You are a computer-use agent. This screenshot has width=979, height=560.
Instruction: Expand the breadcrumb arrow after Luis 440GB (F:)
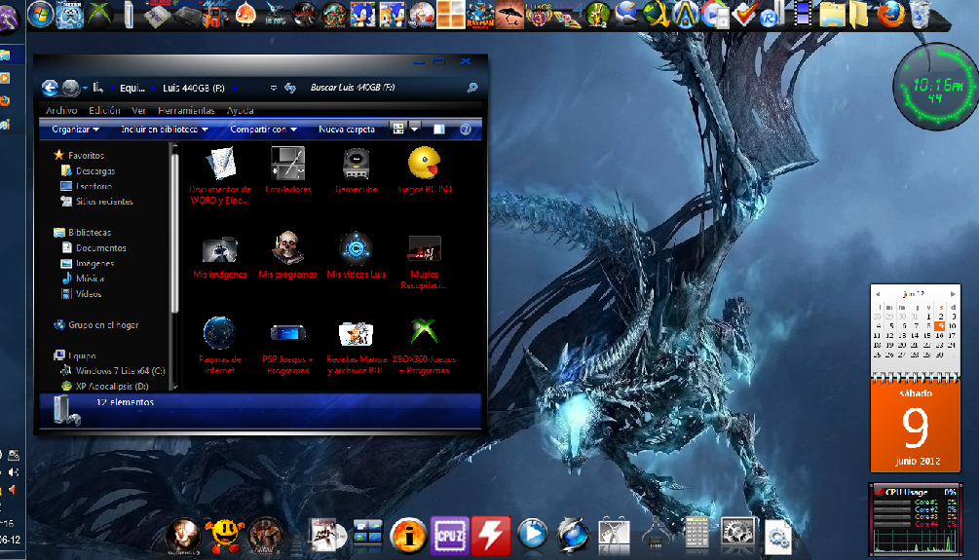click(x=235, y=88)
